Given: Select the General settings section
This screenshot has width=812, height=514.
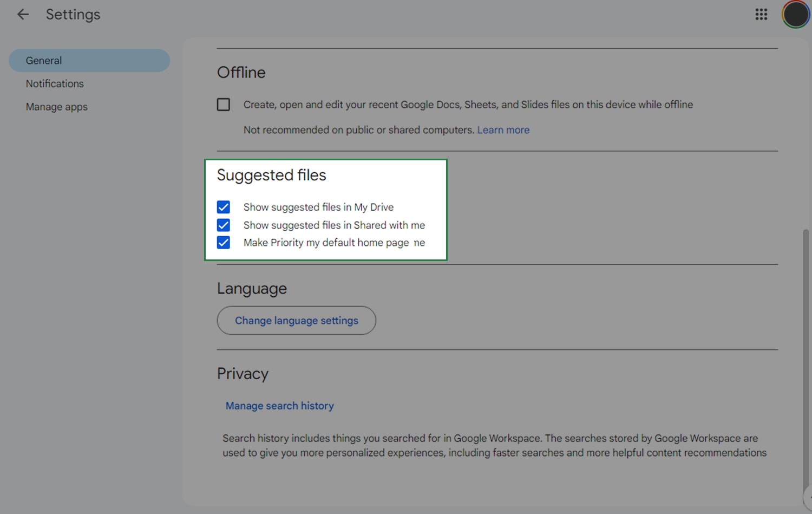Looking at the screenshot, I should coord(44,60).
